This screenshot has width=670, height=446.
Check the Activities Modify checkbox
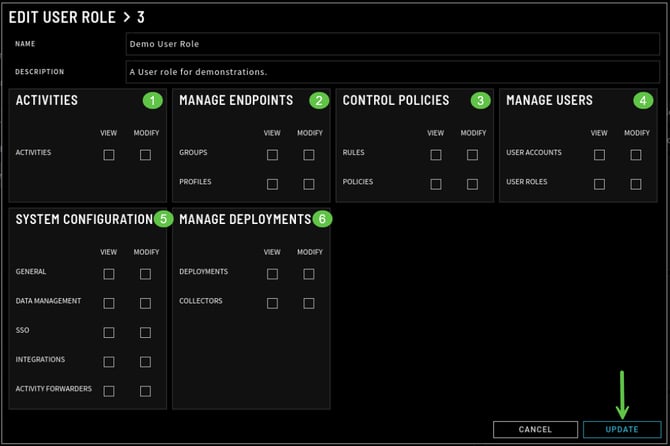click(145, 155)
